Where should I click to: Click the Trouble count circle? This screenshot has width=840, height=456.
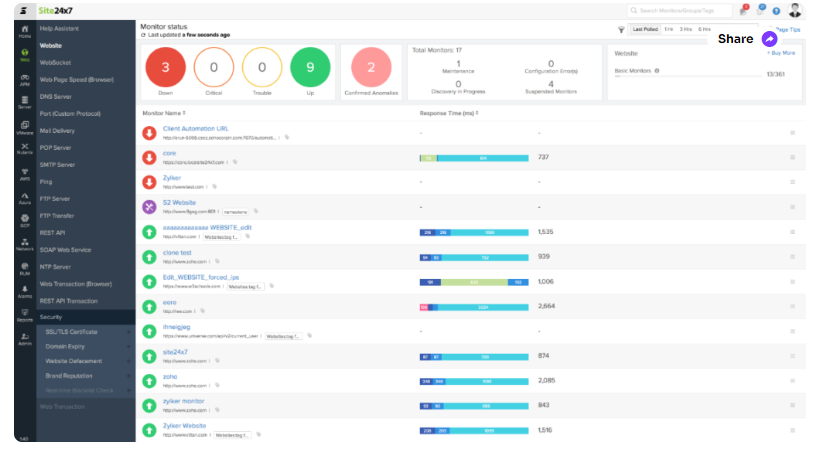click(x=262, y=67)
